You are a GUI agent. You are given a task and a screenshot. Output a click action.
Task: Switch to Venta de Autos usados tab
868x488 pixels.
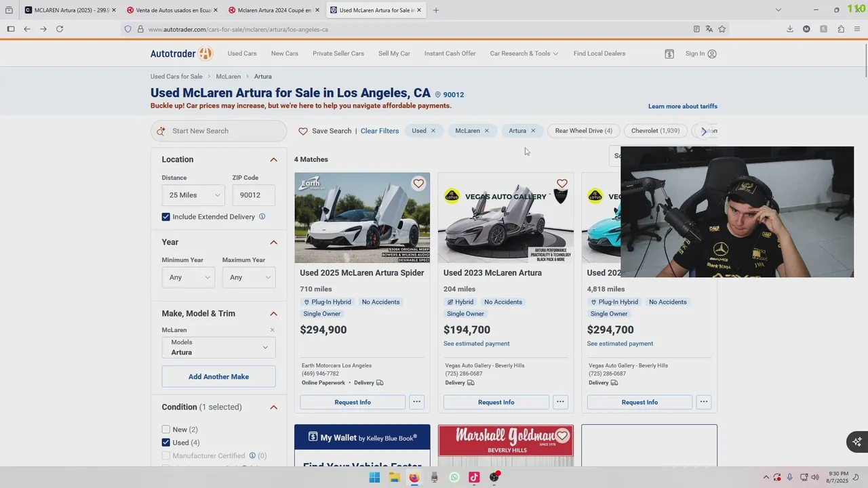point(172,10)
